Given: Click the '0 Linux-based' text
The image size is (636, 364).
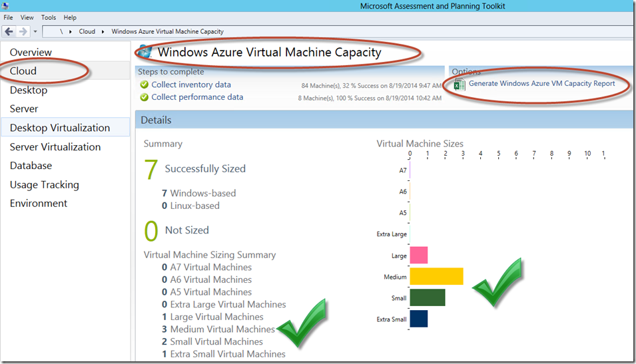Looking at the screenshot, I should click(190, 206).
